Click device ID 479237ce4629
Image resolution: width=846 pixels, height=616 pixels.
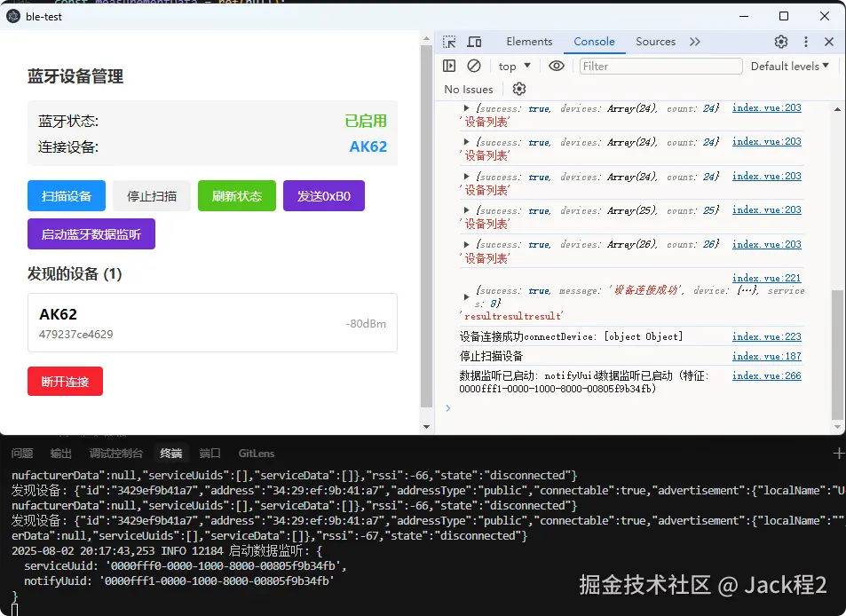(76, 335)
